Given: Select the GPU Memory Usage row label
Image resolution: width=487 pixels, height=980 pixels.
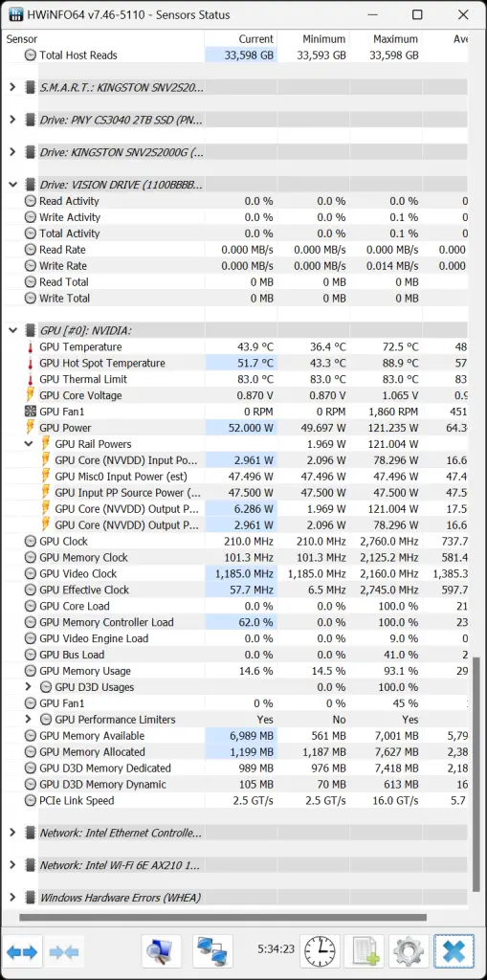Looking at the screenshot, I should tap(85, 671).
